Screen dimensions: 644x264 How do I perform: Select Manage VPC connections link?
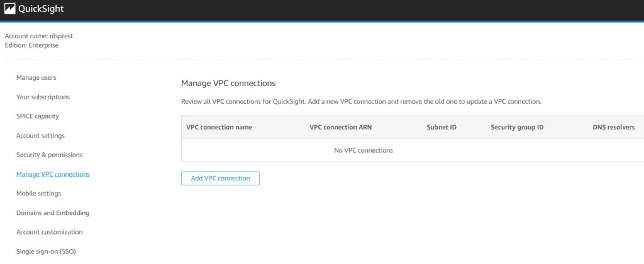[53, 174]
